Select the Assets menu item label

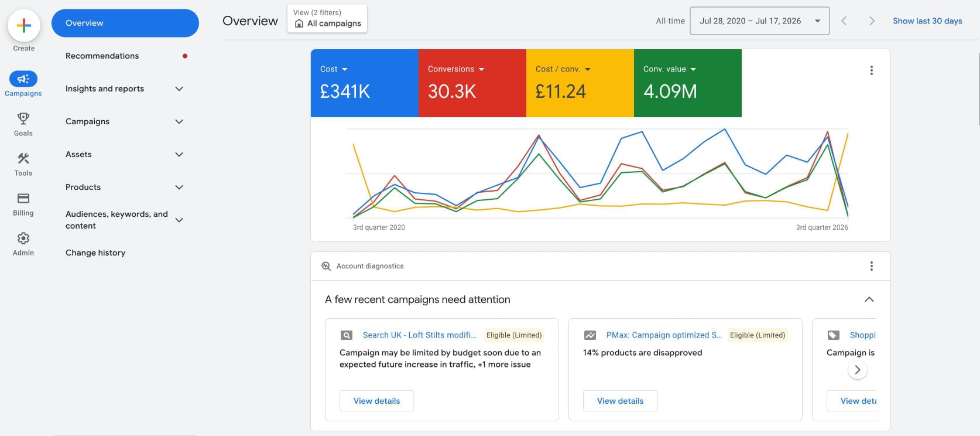pyautogui.click(x=78, y=155)
